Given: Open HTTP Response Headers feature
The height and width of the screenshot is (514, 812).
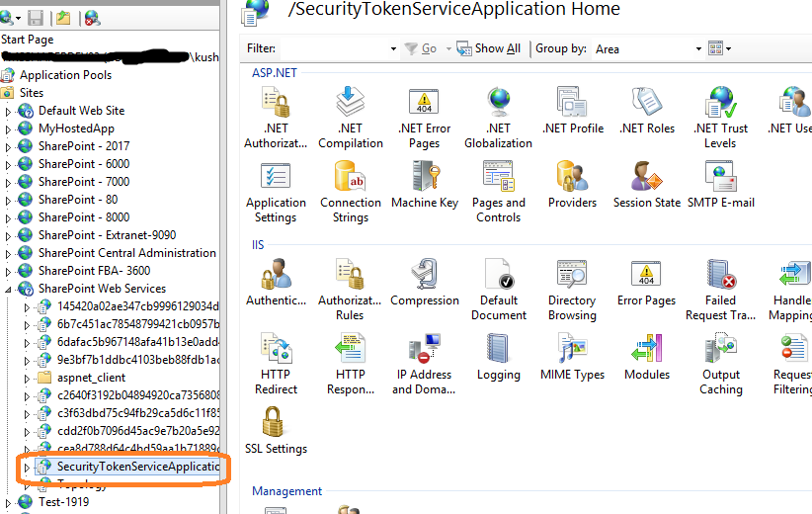Looking at the screenshot, I should click(351, 364).
